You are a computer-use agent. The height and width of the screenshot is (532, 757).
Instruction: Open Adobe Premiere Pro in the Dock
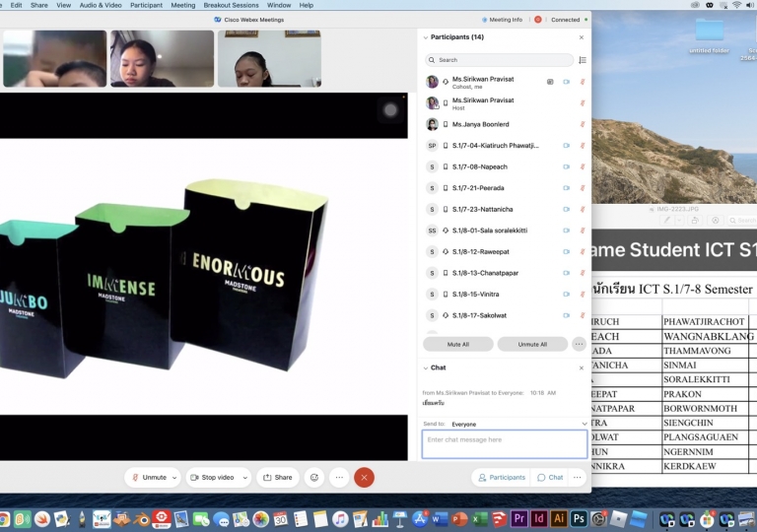click(519, 518)
